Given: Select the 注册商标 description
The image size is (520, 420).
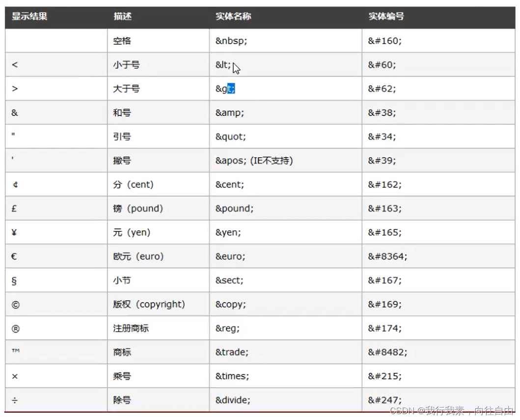Looking at the screenshot, I should 131,328.
